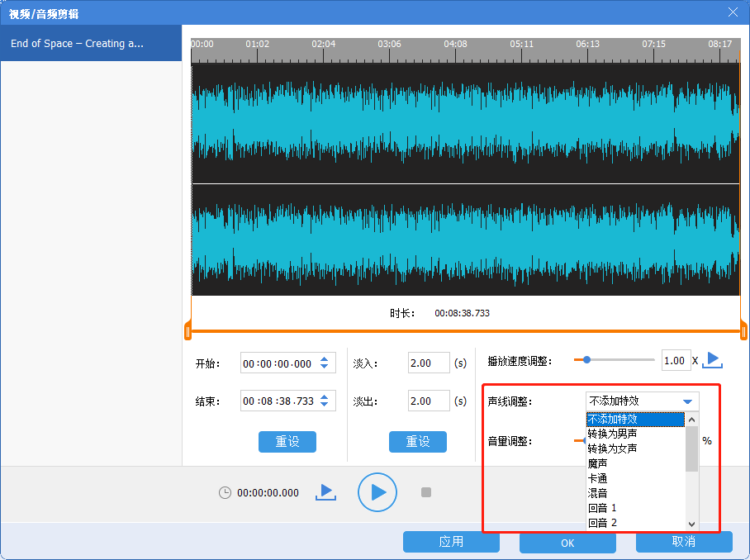Select the 魔声 effect option
Viewport: 750px width, 560px height.
tap(635, 463)
